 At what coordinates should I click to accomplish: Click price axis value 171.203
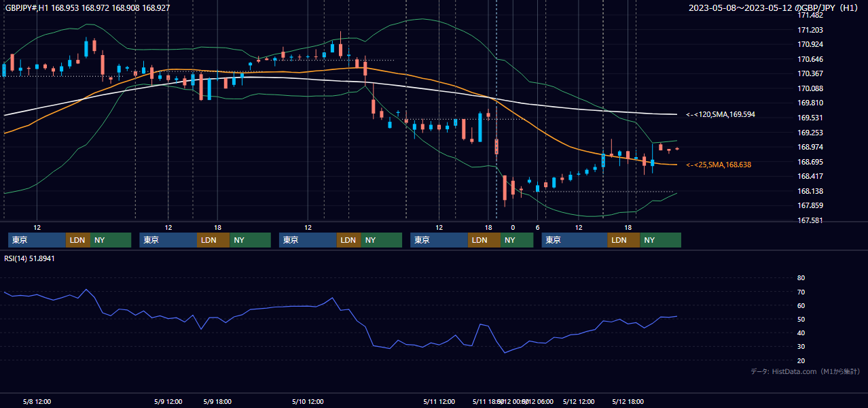[810, 30]
